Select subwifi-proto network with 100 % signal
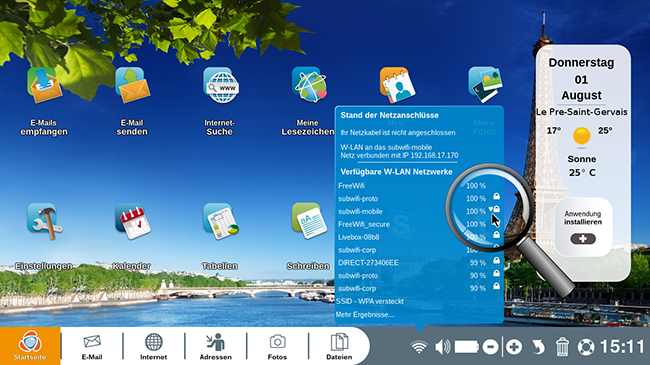This screenshot has width=650, height=365. point(419,199)
